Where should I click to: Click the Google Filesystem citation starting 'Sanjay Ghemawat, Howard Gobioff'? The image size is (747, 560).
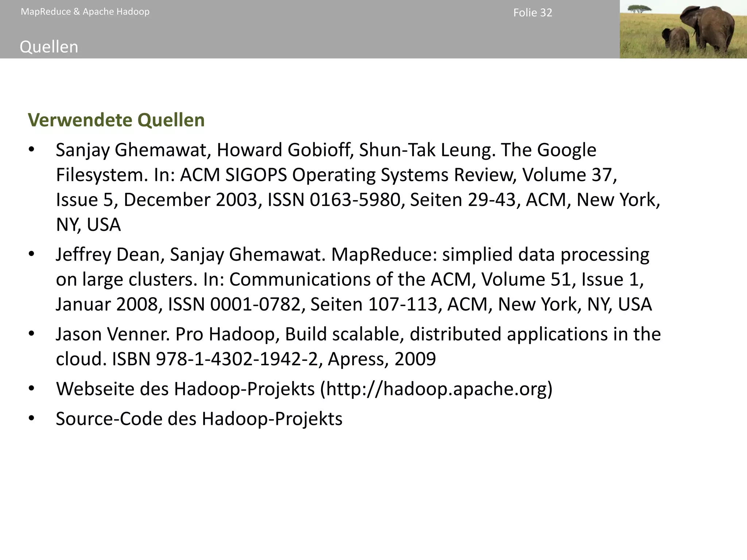[358, 187]
